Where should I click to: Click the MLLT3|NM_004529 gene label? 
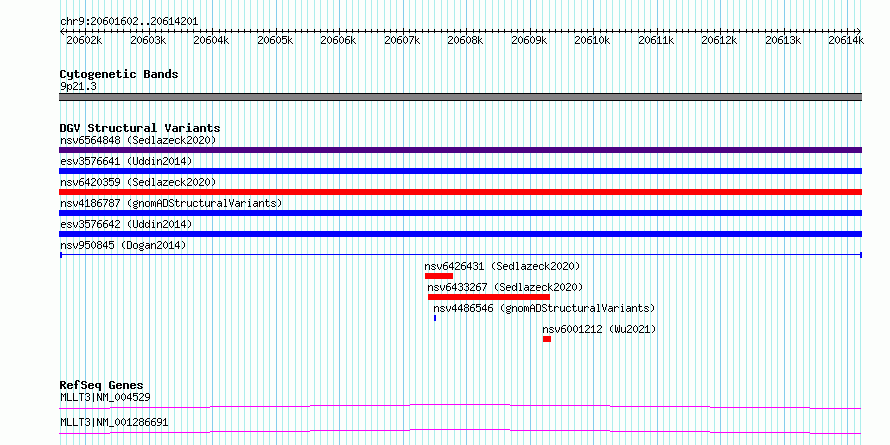pos(105,397)
